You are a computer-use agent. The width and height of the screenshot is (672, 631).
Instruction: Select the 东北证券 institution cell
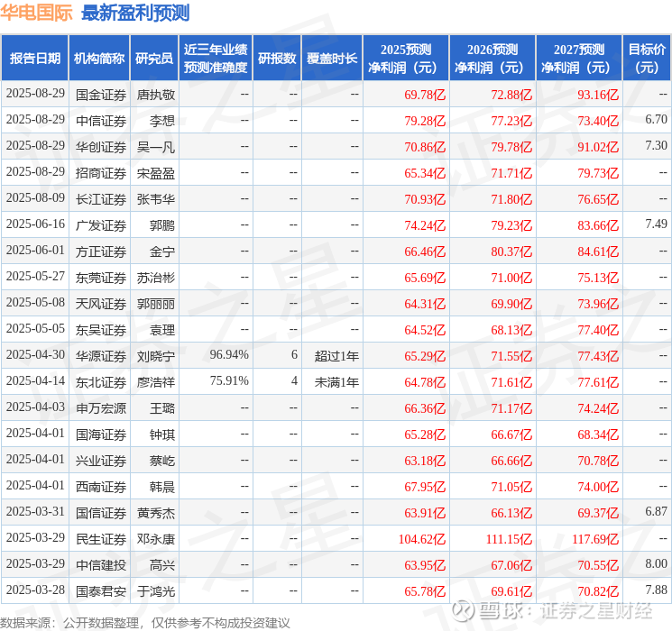point(101,382)
